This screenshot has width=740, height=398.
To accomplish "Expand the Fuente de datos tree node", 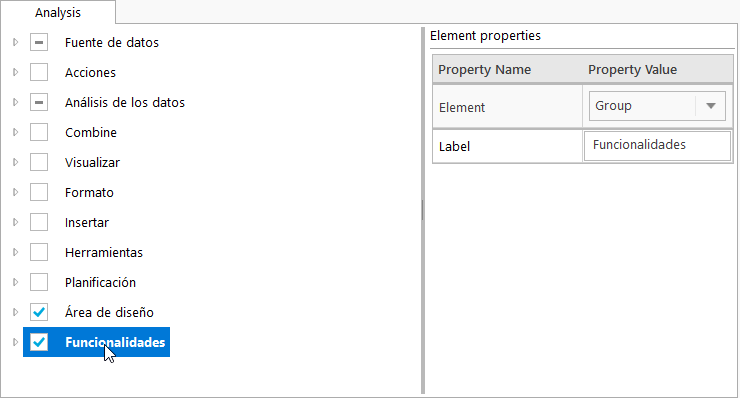I will (x=16, y=42).
